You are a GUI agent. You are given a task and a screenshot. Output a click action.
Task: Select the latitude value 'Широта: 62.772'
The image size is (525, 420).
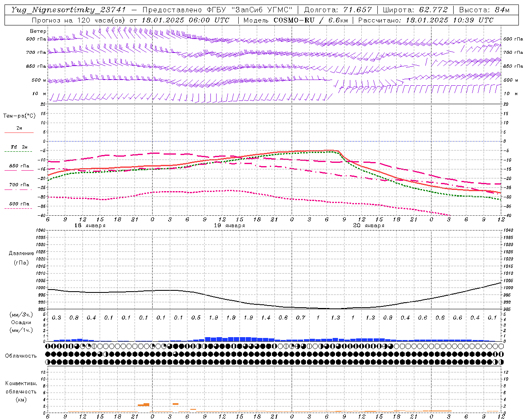415,10
